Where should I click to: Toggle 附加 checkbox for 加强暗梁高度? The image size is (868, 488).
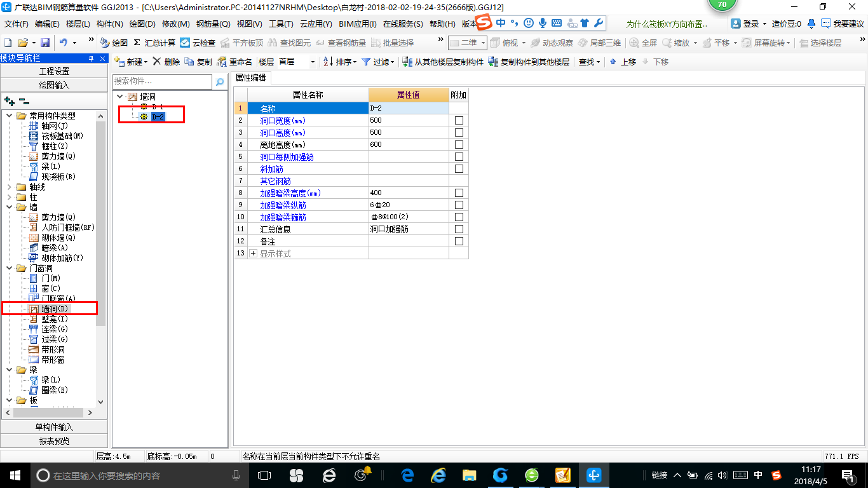[459, 193]
